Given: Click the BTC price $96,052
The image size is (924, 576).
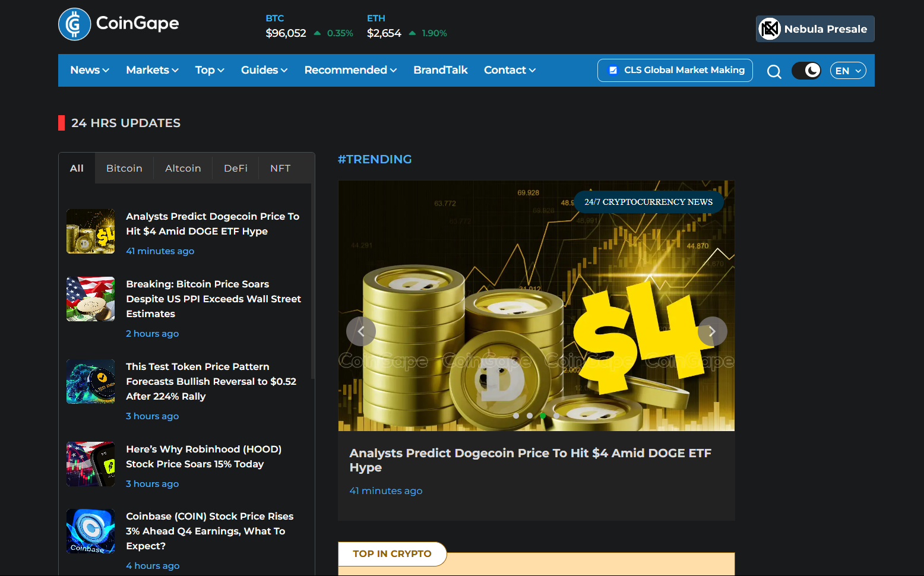Looking at the screenshot, I should pos(286,33).
